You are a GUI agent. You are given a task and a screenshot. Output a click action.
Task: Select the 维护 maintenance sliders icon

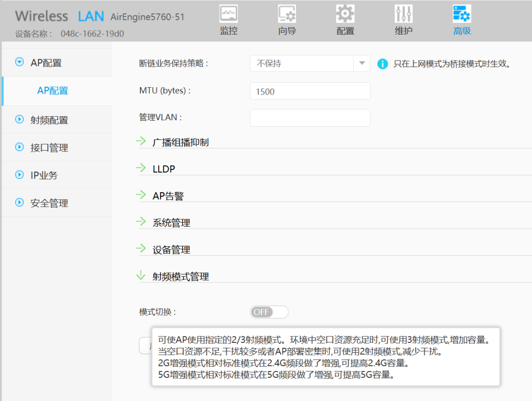tap(403, 14)
